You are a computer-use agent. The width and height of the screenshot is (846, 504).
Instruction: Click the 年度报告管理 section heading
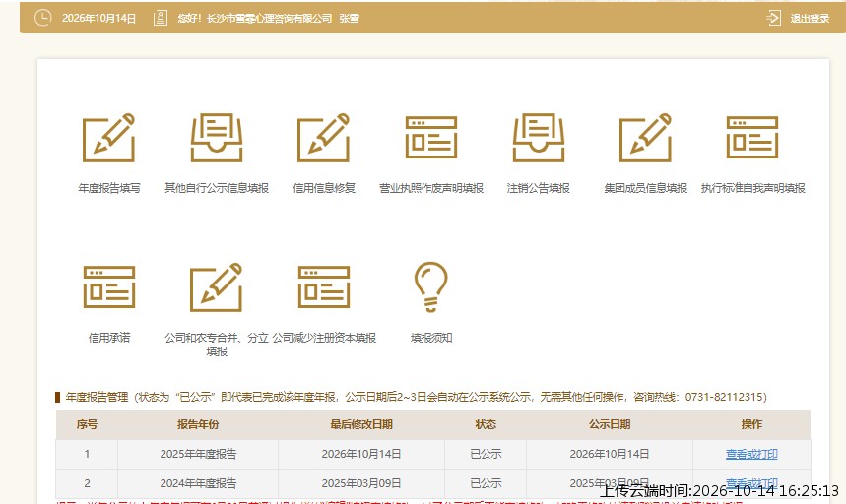[97, 398]
